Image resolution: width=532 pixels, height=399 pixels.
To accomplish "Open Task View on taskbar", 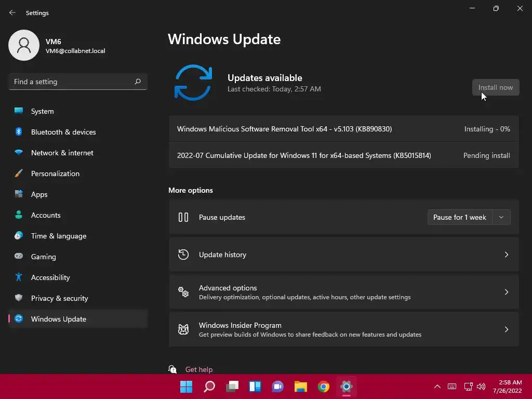I will point(232,387).
